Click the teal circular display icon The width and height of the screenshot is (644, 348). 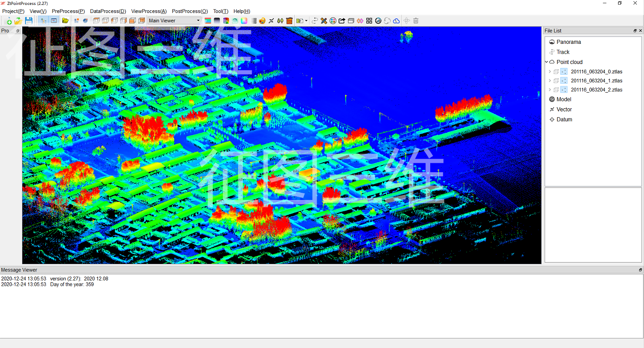[x=235, y=21]
